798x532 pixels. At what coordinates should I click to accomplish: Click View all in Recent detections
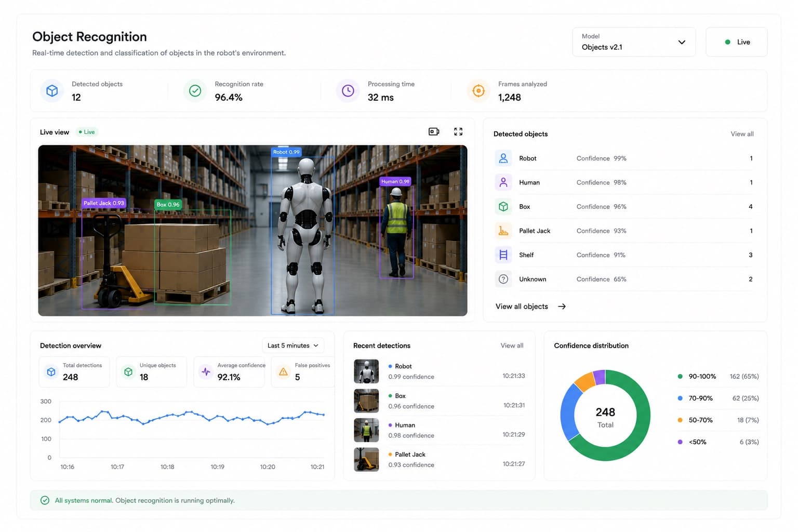tap(512, 345)
